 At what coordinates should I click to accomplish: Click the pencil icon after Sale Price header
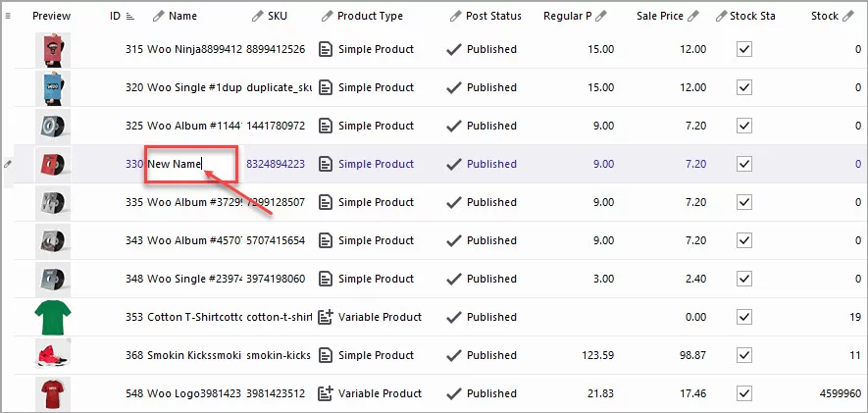(x=693, y=16)
